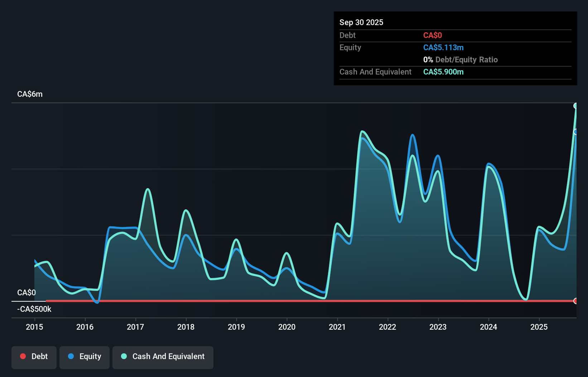This screenshot has width=588, height=377.
Task: Open details for the Debt/Equity Ratio row
Action: [461, 59]
